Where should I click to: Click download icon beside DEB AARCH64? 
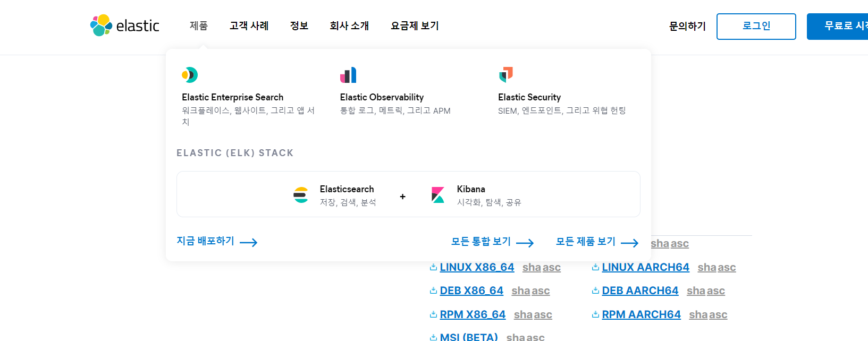(595, 291)
